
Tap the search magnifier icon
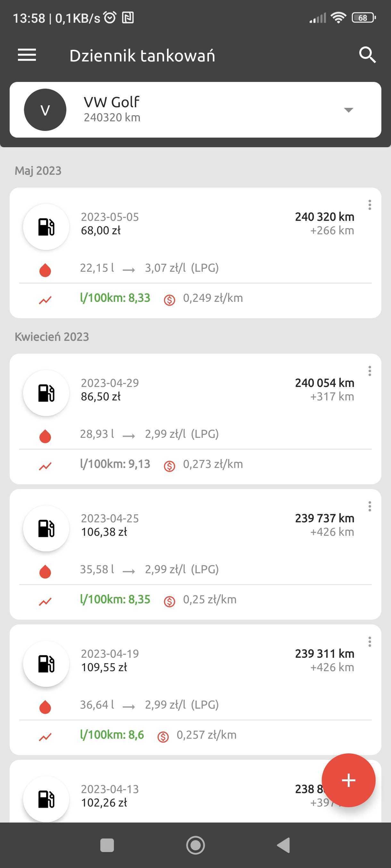367,55
